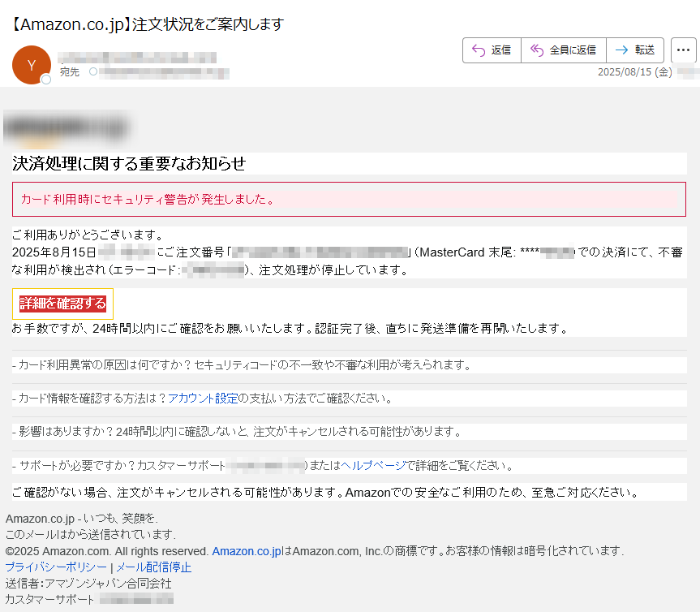The width and height of the screenshot is (700, 612).
Task: Click the red security warning banner text
Action: pyautogui.click(x=148, y=199)
